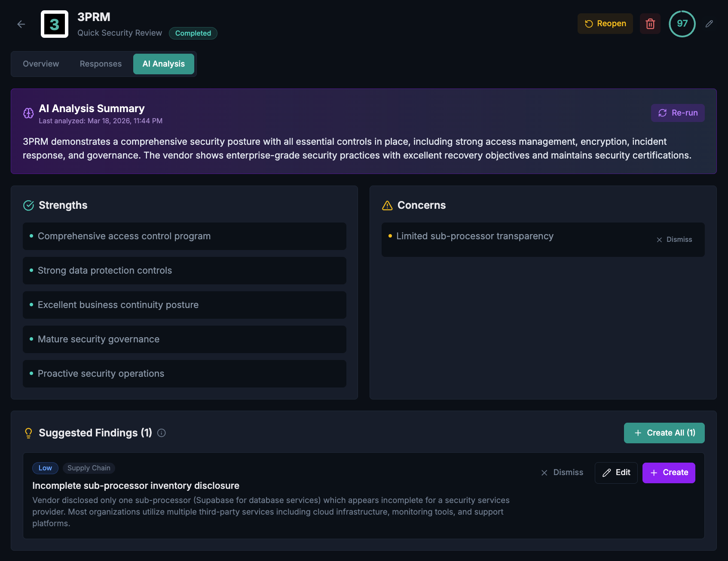Open the trash icon to delete review
728x561 pixels.
(x=650, y=24)
